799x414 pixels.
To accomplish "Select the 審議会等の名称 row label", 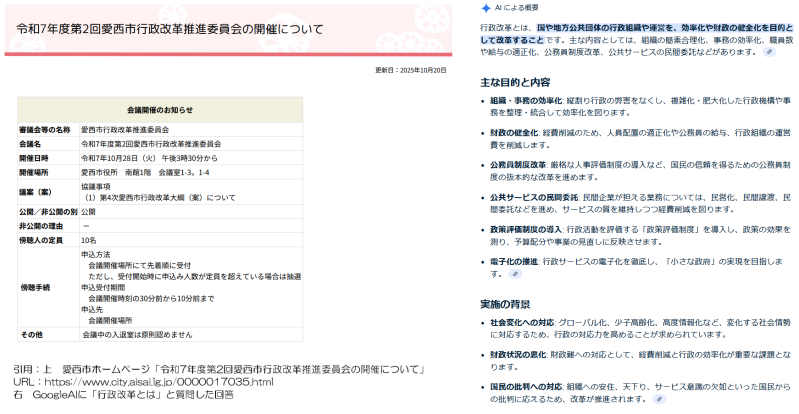I will 44,130.
